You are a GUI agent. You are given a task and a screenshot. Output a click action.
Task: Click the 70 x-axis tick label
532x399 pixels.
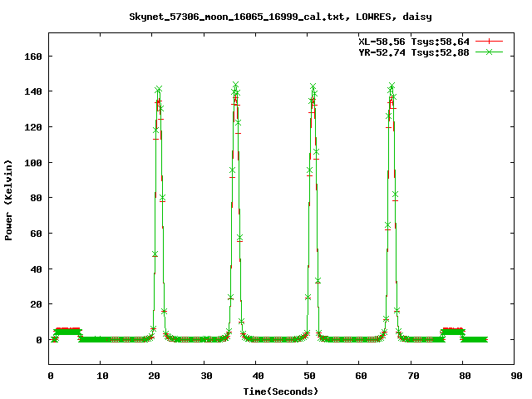413,376
